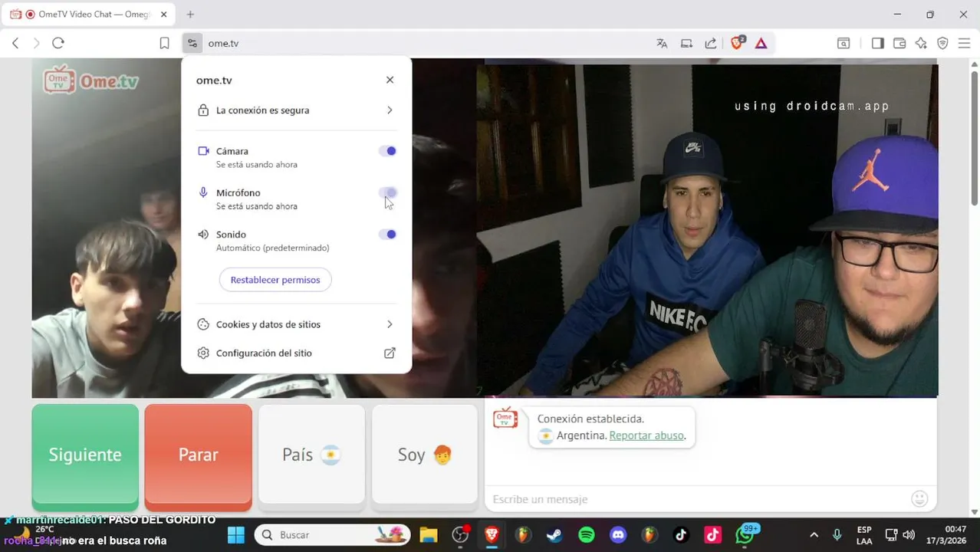This screenshot has height=552, width=980.
Task: Show hidden system tray icons
Action: [x=814, y=535]
